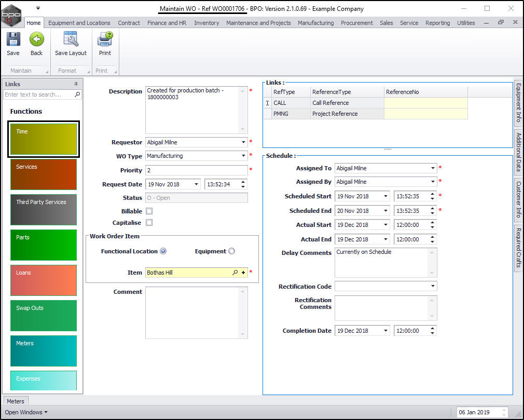
Task: Expand the WO Type dropdown
Action: (x=243, y=156)
